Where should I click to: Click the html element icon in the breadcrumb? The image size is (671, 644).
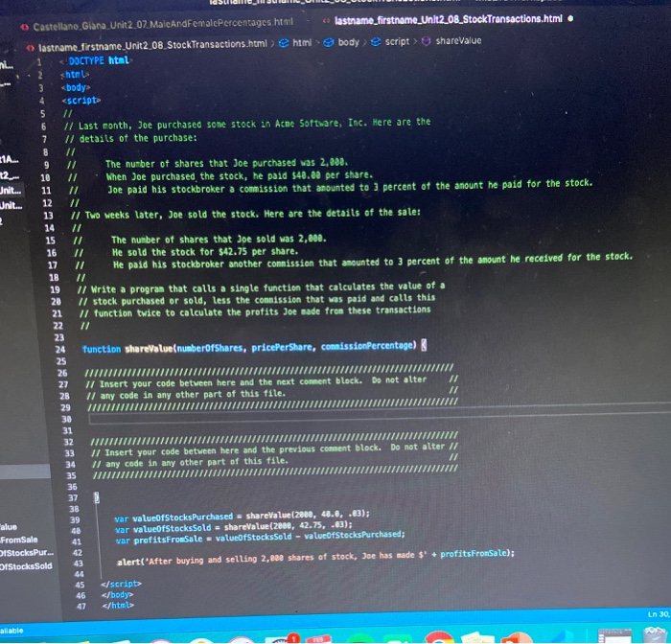point(284,43)
